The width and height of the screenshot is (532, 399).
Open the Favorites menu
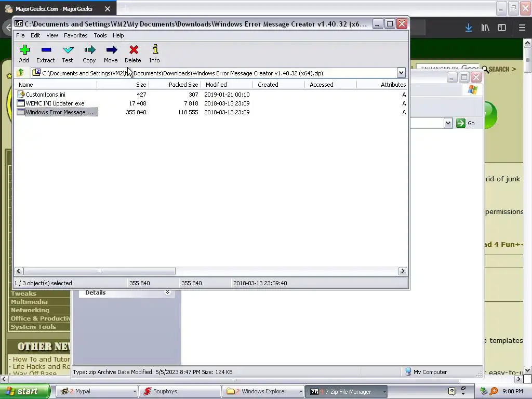click(x=76, y=35)
